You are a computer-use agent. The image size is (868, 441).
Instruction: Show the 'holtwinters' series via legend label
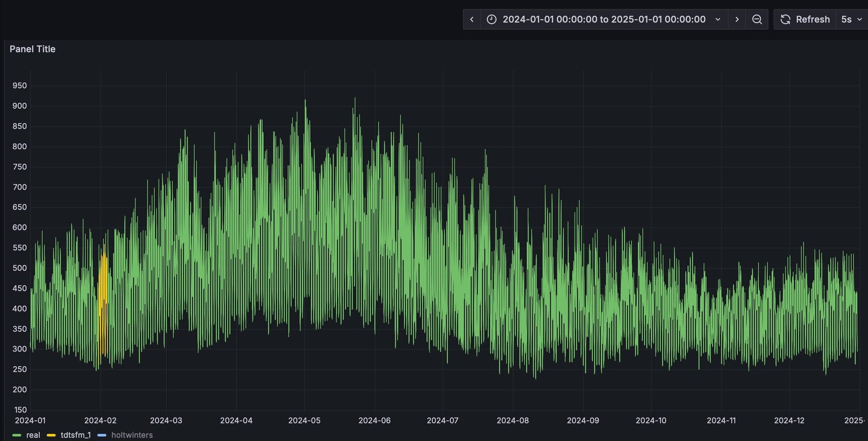[x=132, y=435]
